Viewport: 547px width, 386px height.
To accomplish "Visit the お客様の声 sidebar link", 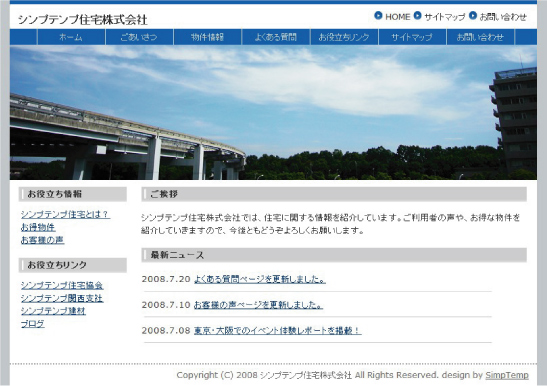I will tap(43, 240).
